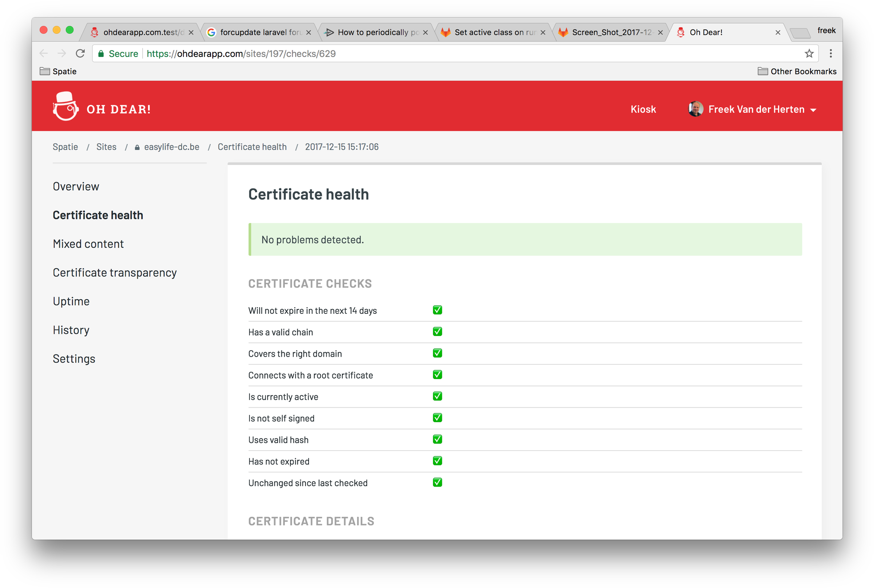Close the ohdearapp.com.test tab
This screenshot has width=874, height=588.
[191, 32]
